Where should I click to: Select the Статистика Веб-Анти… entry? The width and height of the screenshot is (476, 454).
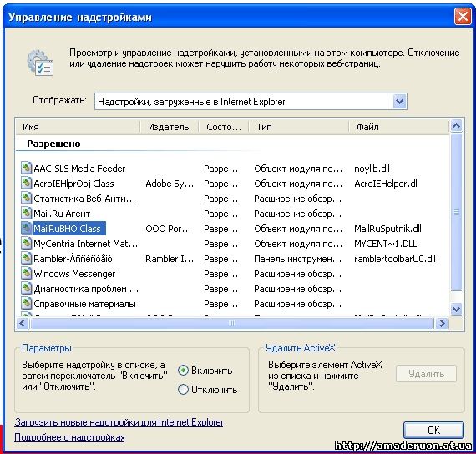(x=84, y=199)
